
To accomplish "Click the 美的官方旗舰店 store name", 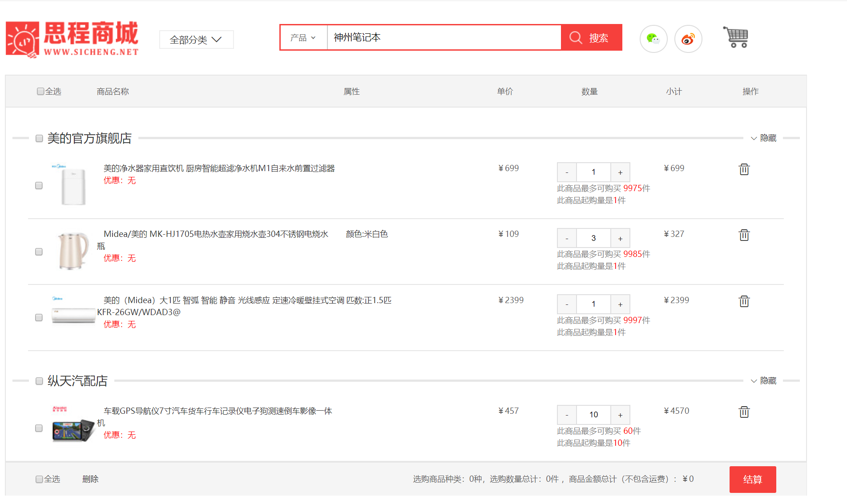I will tap(89, 138).
